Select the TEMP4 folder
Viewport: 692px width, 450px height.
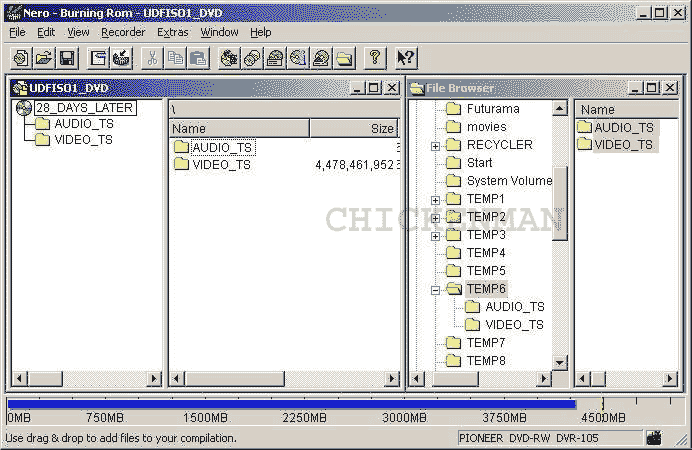pos(486,253)
